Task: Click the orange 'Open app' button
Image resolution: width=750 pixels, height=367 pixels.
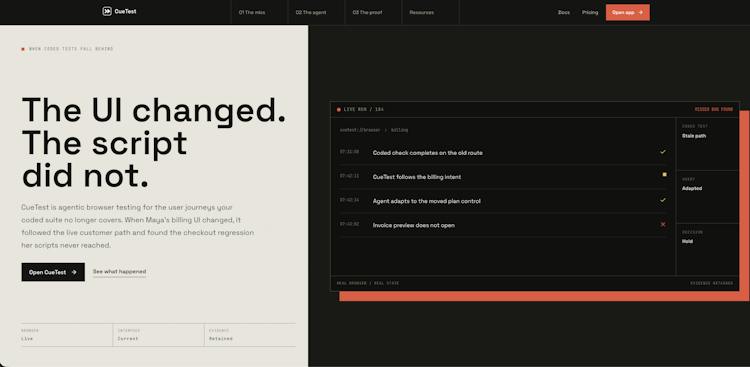Action: click(628, 12)
